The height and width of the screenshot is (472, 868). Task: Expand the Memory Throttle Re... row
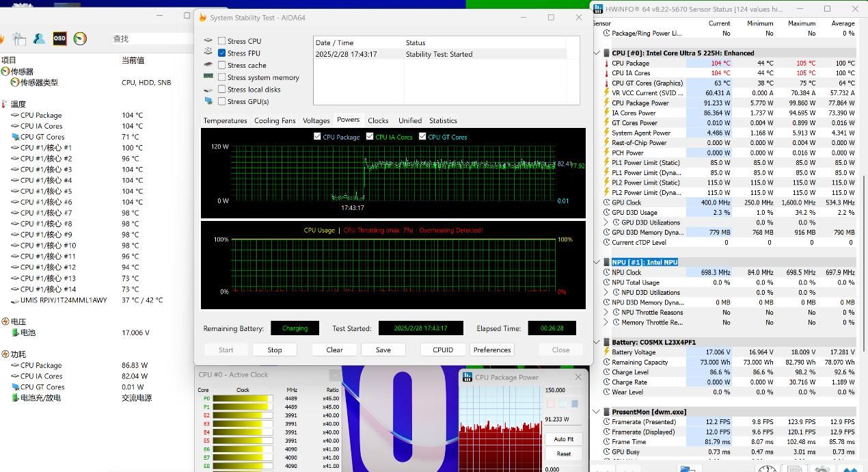click(x=606, y=322)
